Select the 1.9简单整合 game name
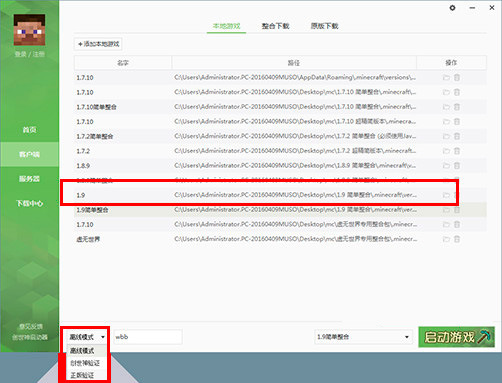The height and width of the screenshot is (383, 502). [x=92, y=210]
